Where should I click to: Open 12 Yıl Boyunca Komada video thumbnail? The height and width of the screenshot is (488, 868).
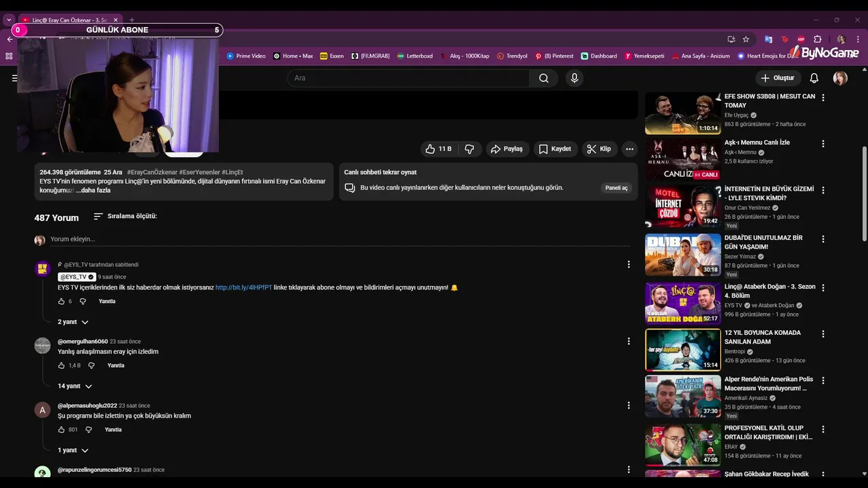point(683,350)
